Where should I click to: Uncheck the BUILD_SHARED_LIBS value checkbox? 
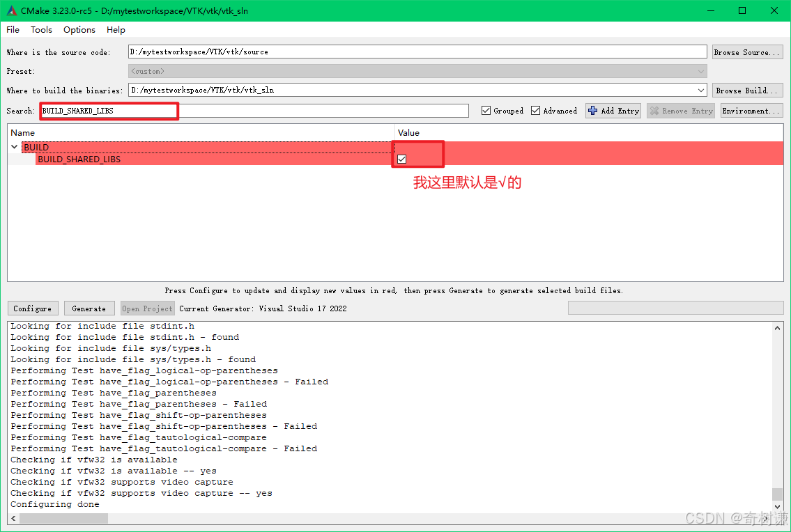(401, 159)
